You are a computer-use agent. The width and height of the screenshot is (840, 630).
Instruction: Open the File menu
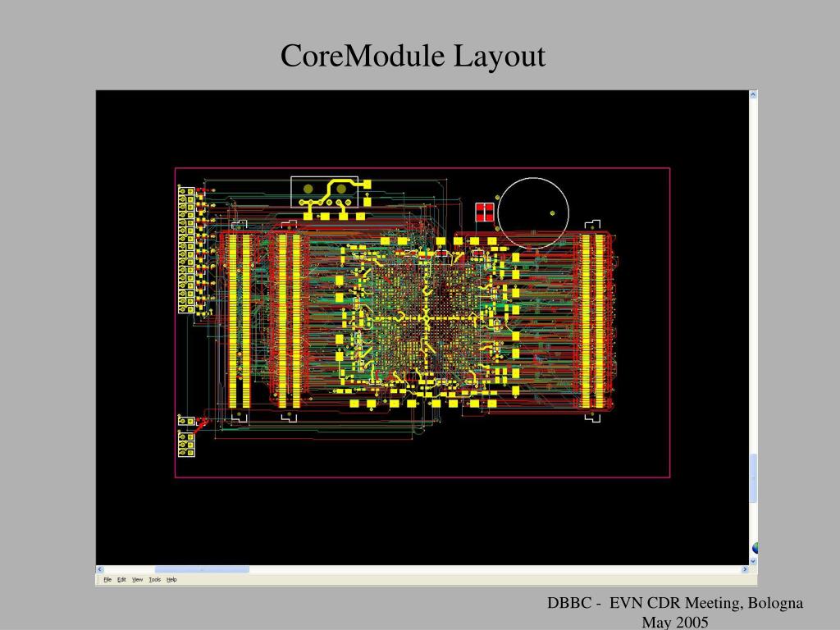(x=107, y=580)
